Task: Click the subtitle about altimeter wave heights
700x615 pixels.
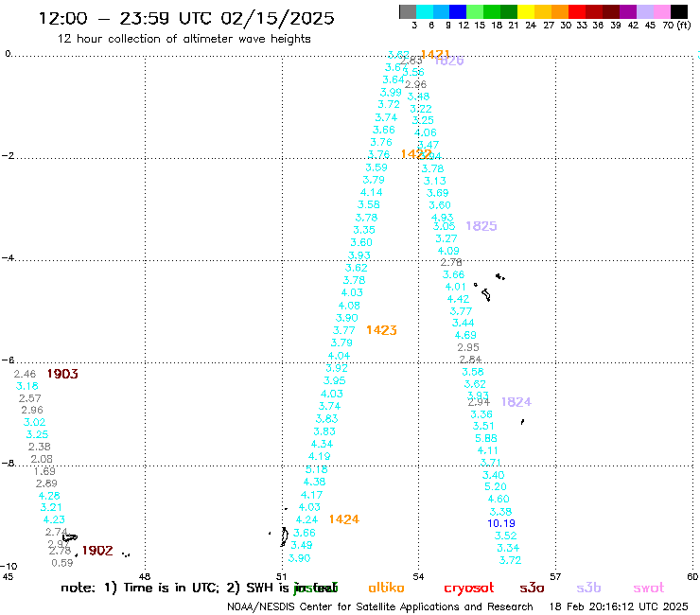Action: (184, 39)
